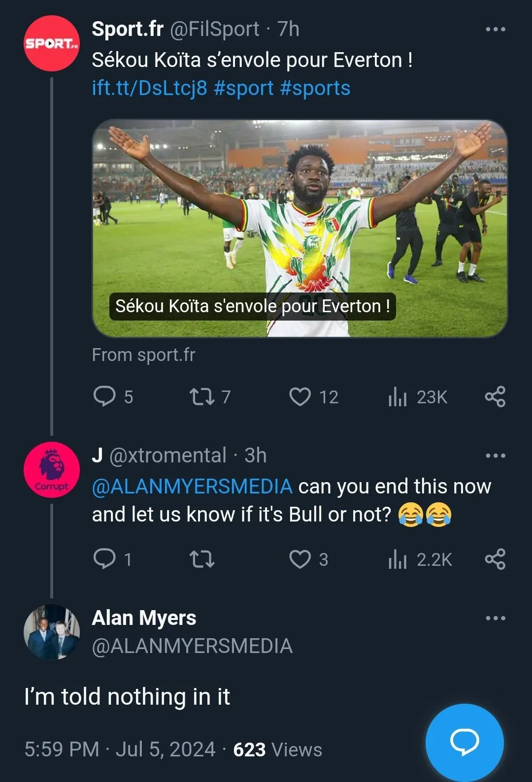Like the Sport.fr tweet
Screen dimensions: 532x782
point(300,396)
